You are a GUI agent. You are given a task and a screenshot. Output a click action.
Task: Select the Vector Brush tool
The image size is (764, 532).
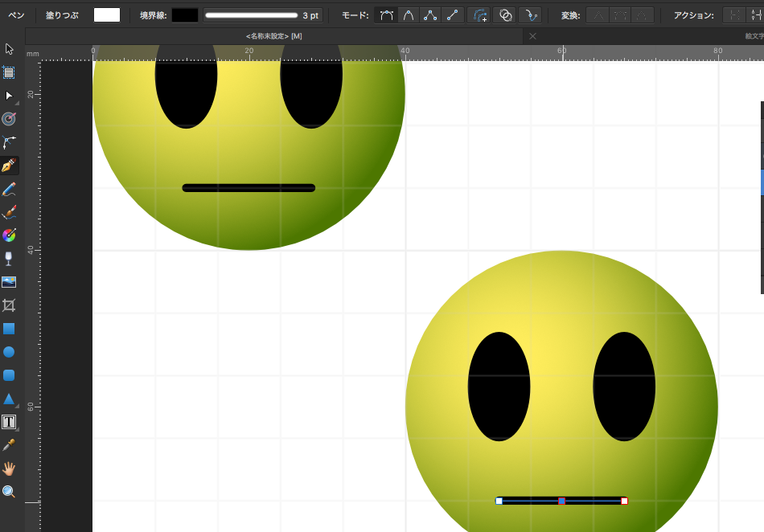(9, 212)
